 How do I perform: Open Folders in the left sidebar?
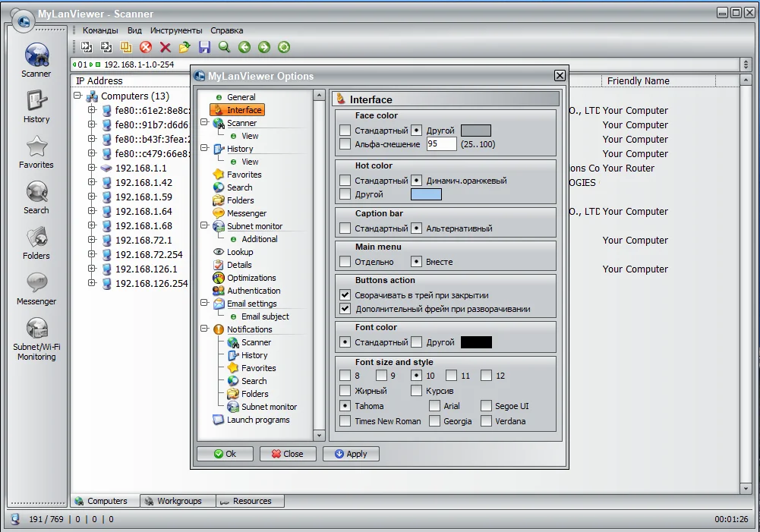click(36, 243)
